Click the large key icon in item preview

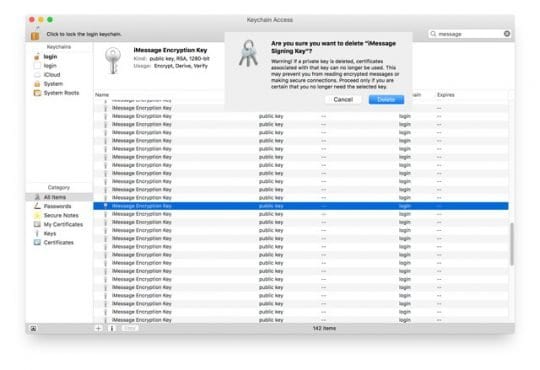(113, 60)
